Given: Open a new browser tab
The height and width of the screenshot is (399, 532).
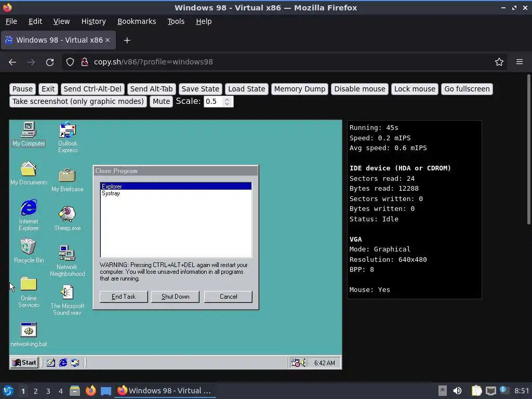Looking at the screenshot, I should [127, 41].
